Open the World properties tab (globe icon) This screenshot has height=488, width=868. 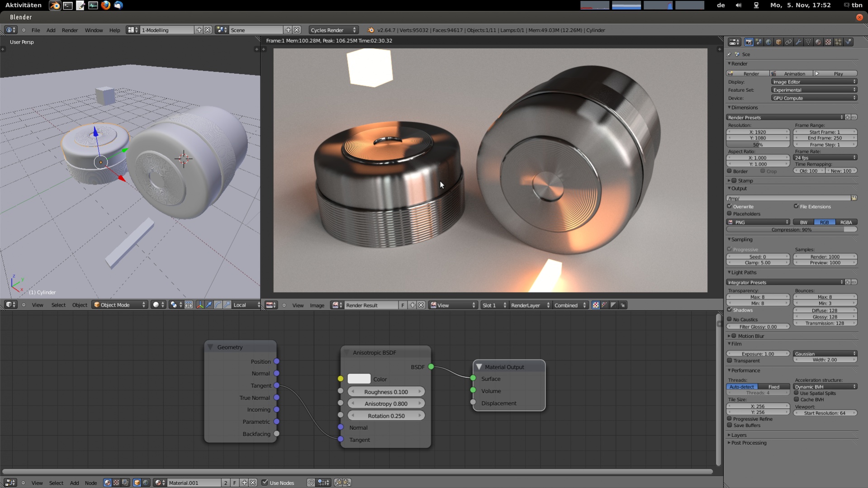point(768,42)
